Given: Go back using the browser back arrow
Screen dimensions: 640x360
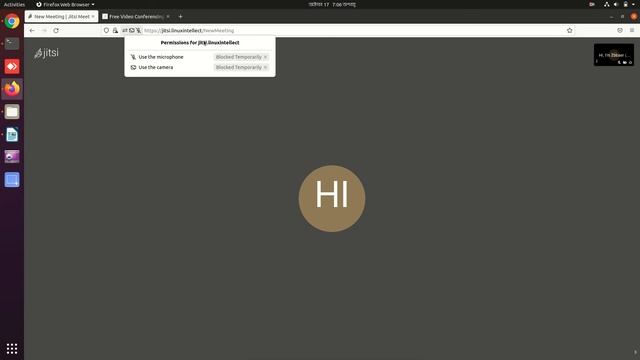Looking at the screenshot, I should (32, 31).
